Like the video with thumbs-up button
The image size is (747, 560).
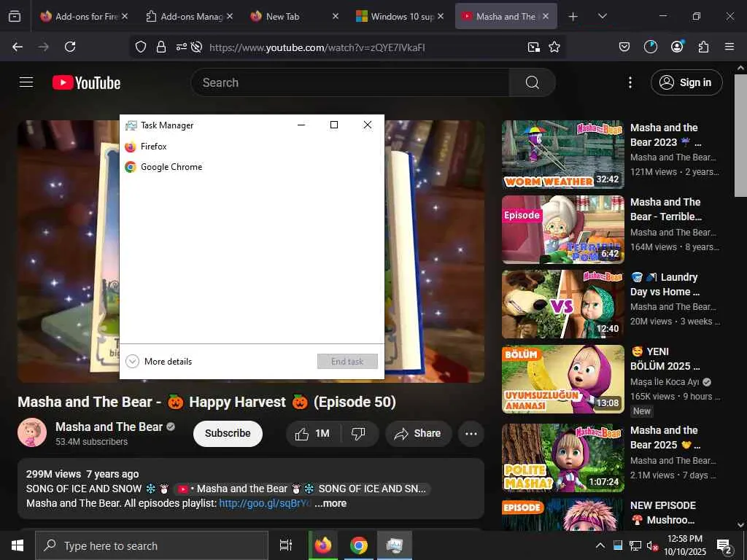[x=312, y=433]
